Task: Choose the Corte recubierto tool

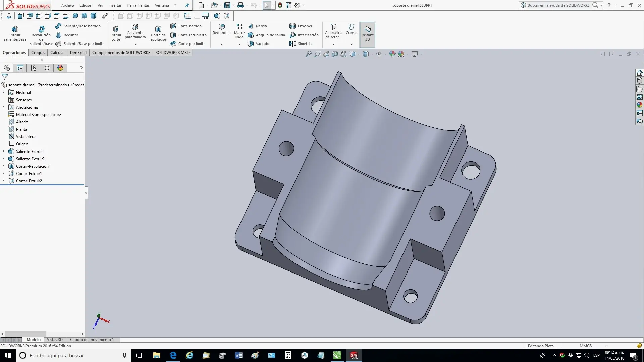Action: point(188,35)
